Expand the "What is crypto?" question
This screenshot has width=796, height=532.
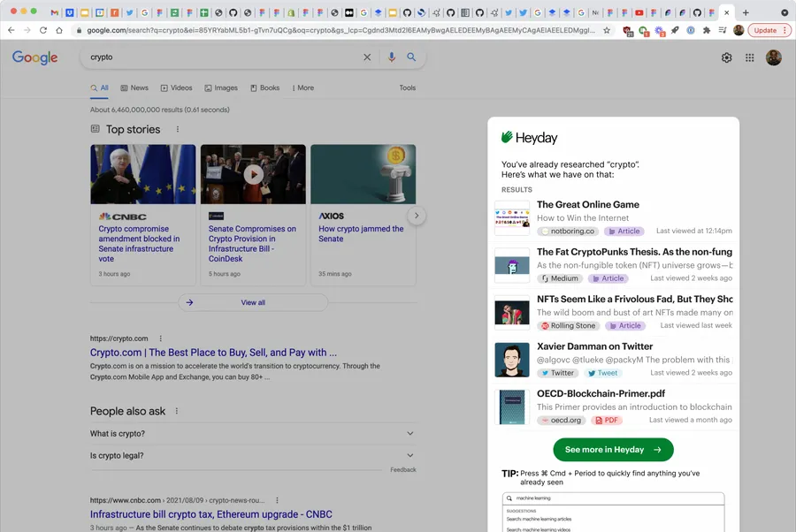click(x=253, y=434)
